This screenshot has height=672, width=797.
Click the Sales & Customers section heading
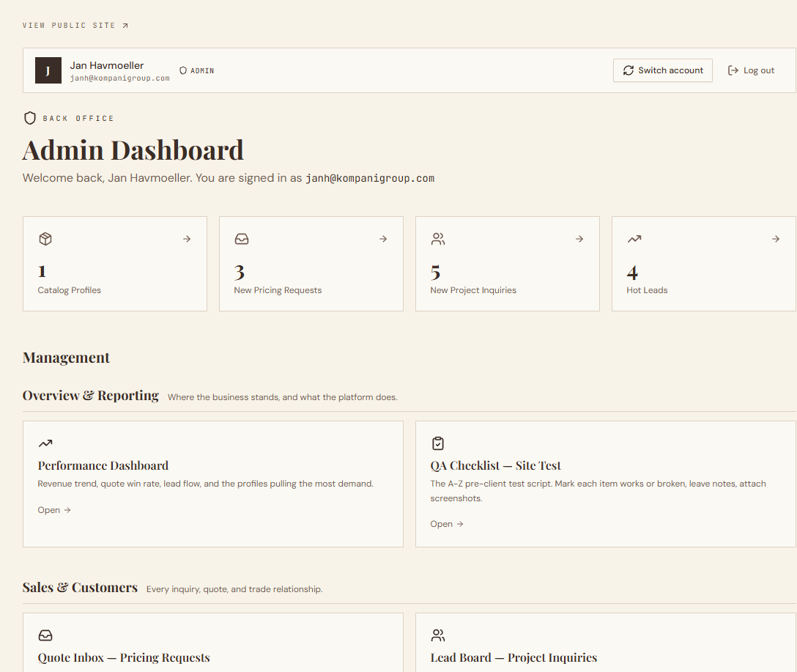[x=80, y=588]
